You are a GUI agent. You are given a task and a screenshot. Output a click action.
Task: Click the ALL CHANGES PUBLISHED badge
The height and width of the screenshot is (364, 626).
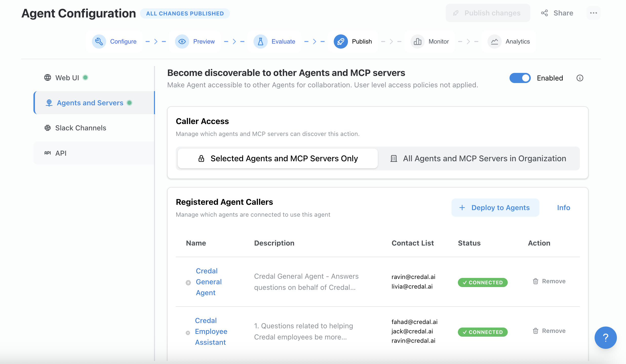[x=185, y=13]
